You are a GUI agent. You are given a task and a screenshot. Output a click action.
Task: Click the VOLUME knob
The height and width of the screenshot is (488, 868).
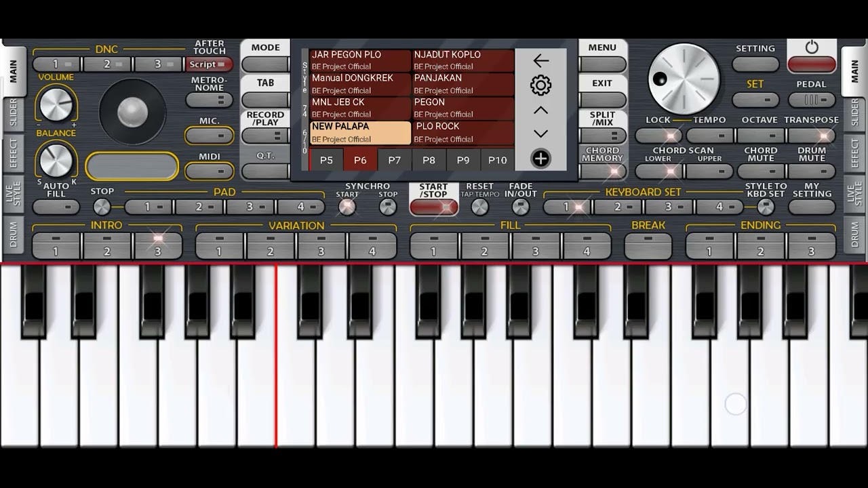56,104
